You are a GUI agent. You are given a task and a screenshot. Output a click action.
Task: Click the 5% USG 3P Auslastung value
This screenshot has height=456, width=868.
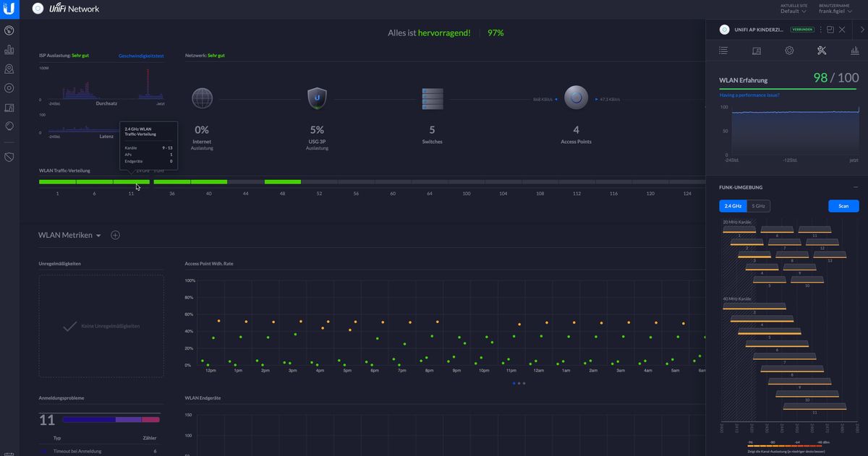[x=317, y=130]
